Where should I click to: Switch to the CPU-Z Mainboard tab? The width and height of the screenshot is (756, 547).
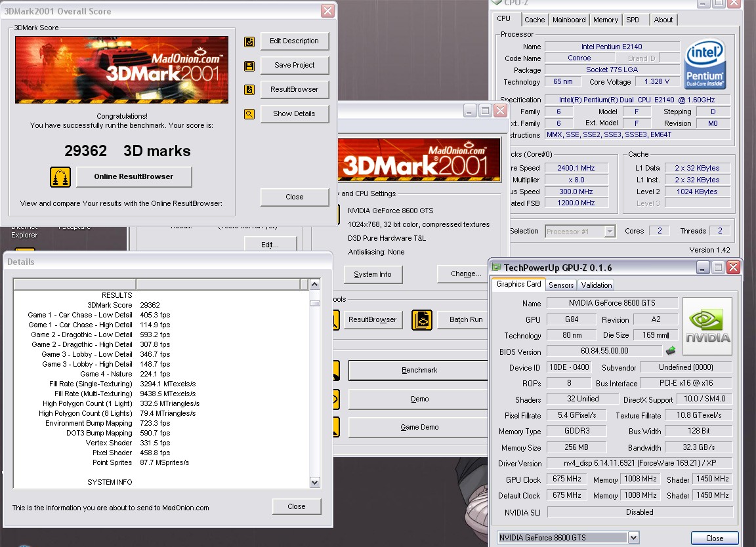point(569,20)
